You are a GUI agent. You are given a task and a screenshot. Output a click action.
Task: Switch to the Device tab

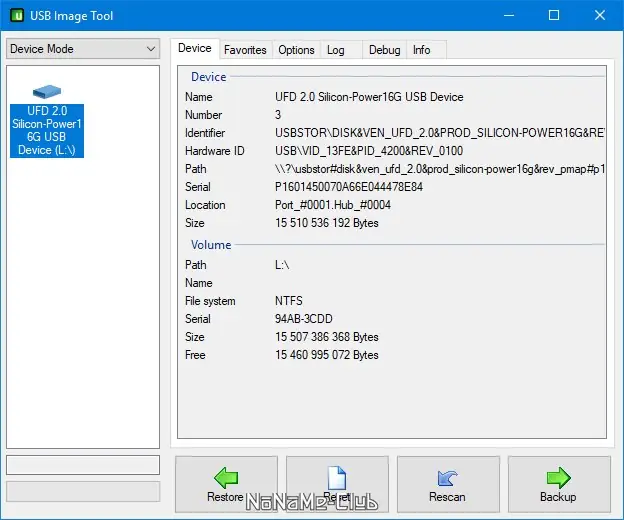click(x=195, y=48)
